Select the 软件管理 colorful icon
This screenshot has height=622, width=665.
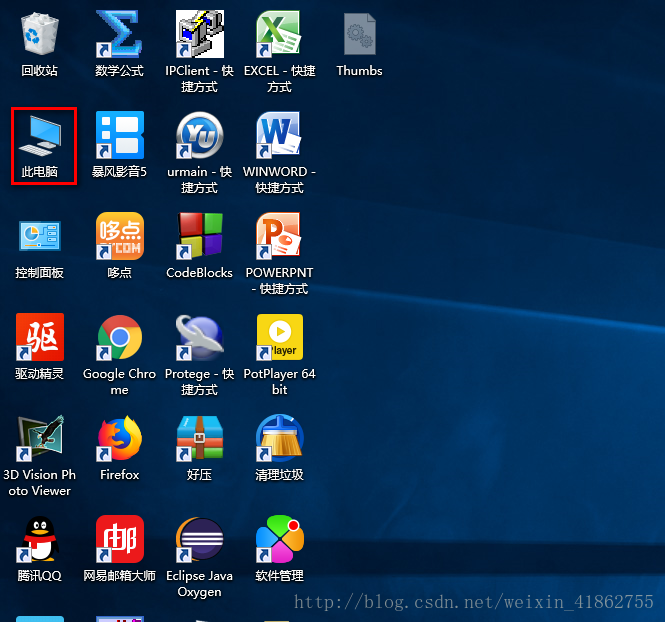(279, 539)
